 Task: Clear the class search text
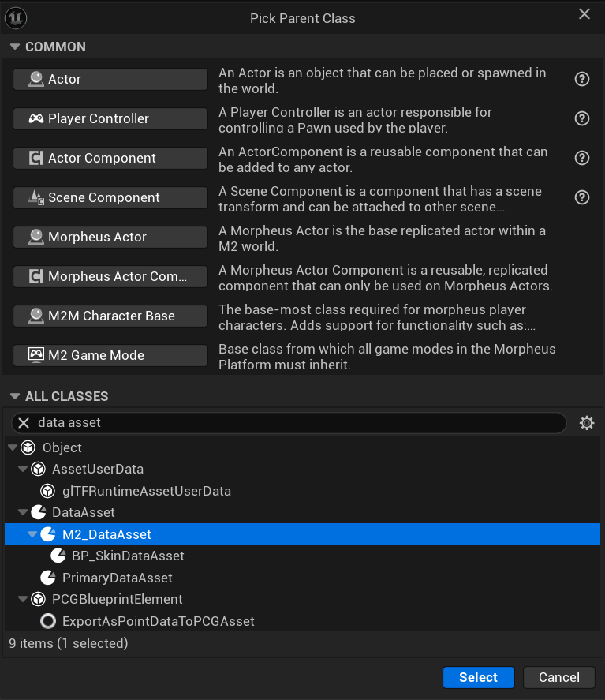point(24,423)
